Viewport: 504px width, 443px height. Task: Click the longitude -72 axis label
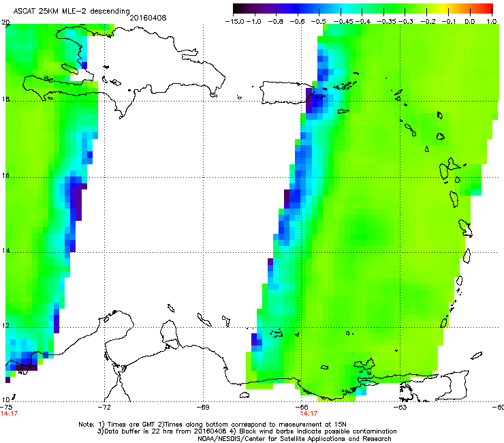(104, 408)
